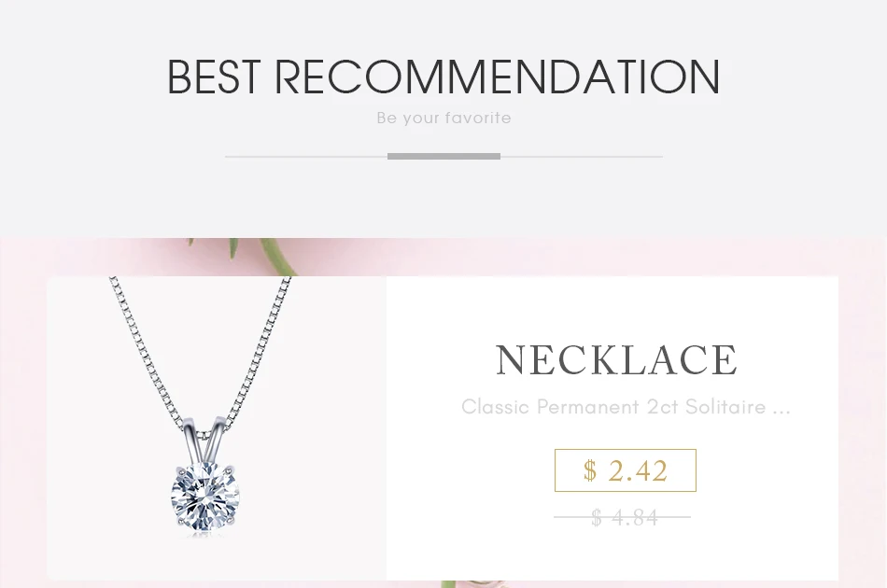The image size is (887, 588).
Task: Click the pink background right of the product card
Action: coord(862,428)
